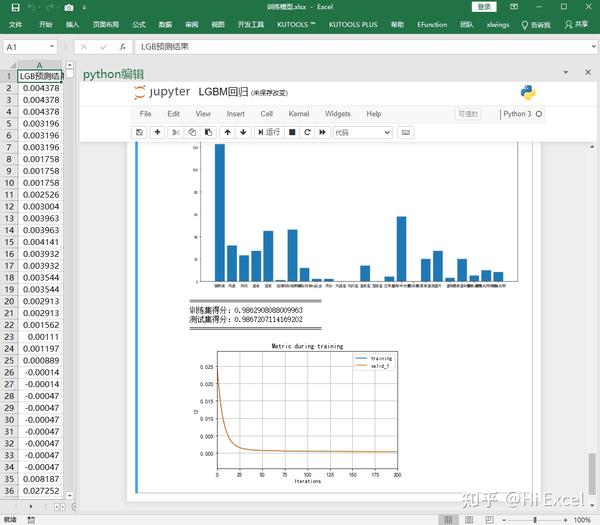Click the 运行 run cell button
The width and height of the screenshot is (600, 525).
pos(269,132)
